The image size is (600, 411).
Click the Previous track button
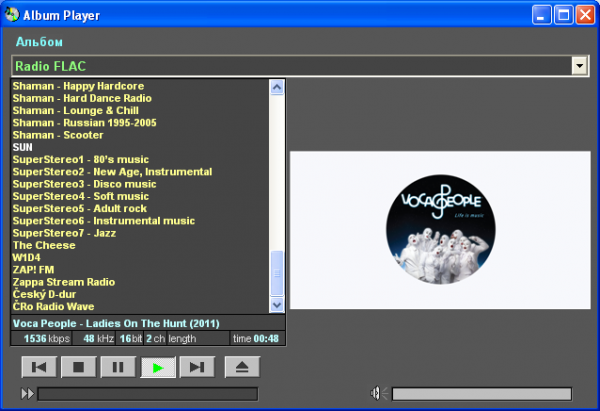tap(39, 367)
